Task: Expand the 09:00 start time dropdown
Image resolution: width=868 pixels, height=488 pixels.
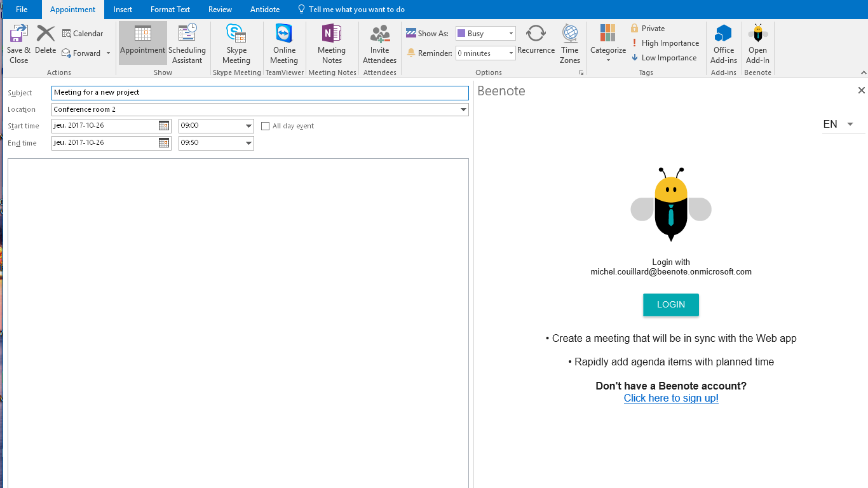Action: (248, 126)
